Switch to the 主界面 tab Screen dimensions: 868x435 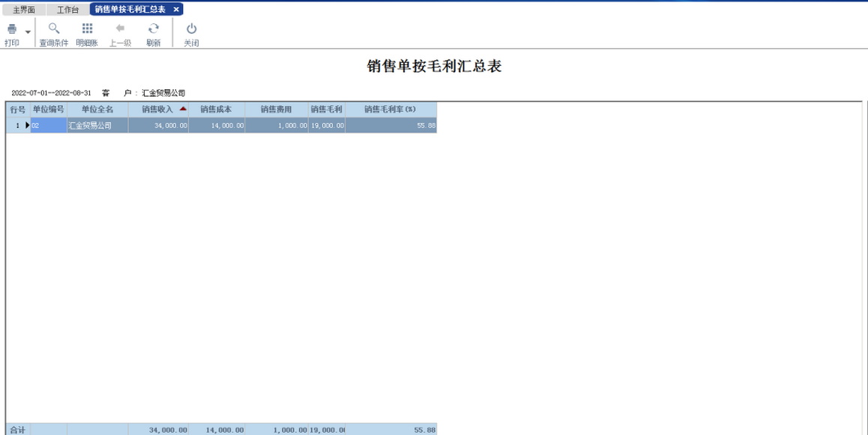click(x=24, y=10)
